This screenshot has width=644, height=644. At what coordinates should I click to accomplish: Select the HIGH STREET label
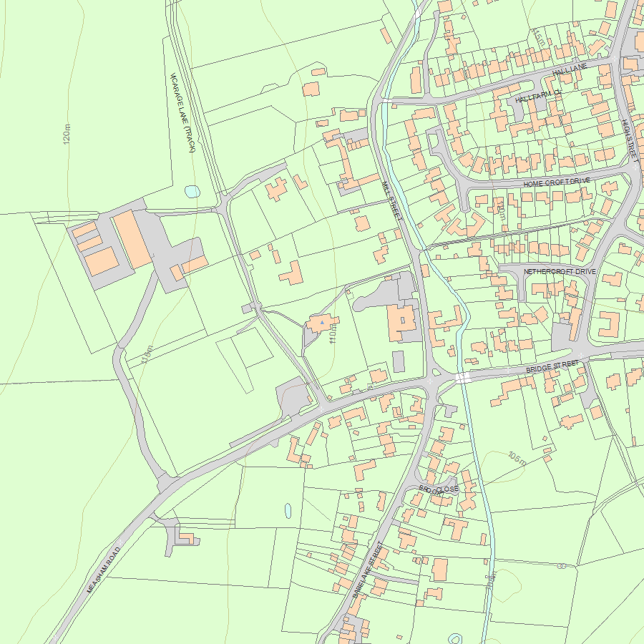pos(631,140)
